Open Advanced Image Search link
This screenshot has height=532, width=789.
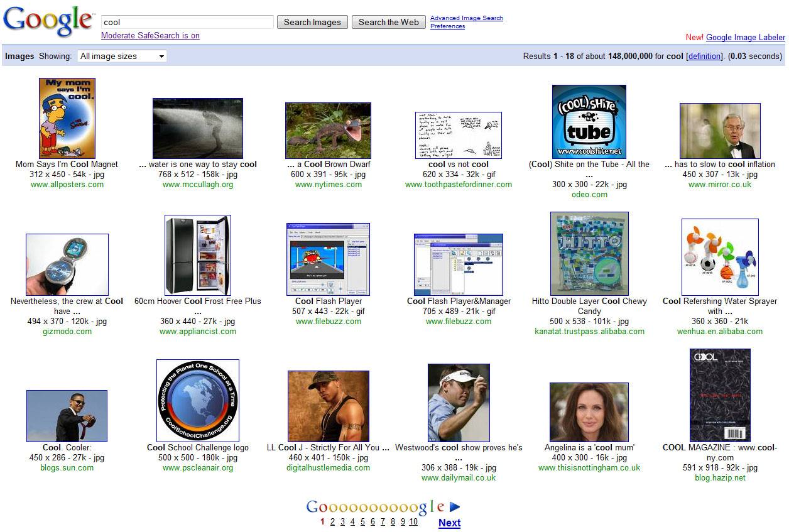(467, 18)
